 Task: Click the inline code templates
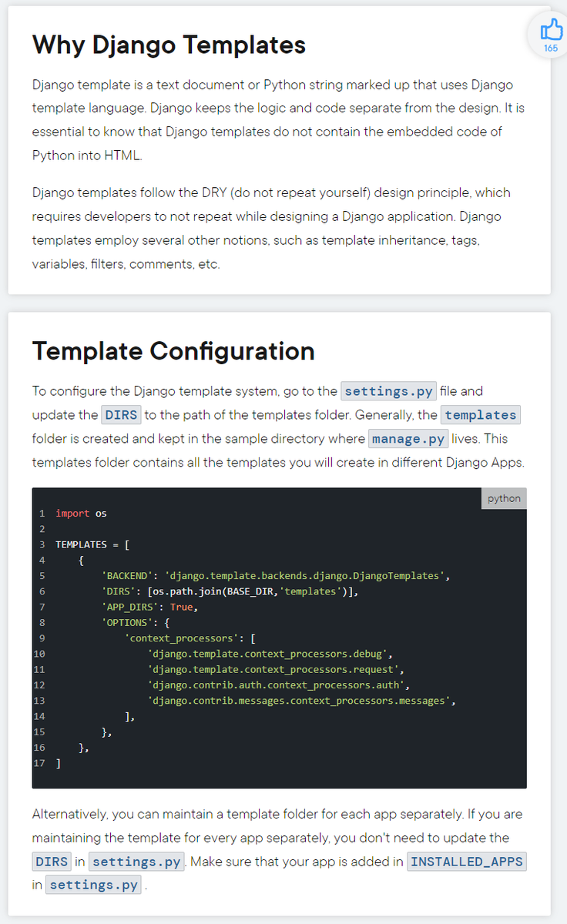(480, 415)
